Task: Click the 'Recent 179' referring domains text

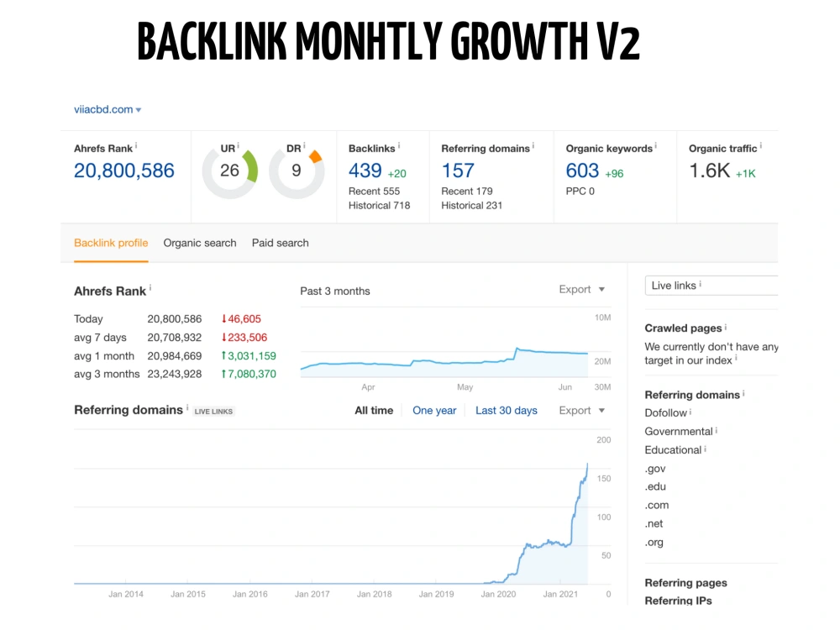Action: (466, 192)
